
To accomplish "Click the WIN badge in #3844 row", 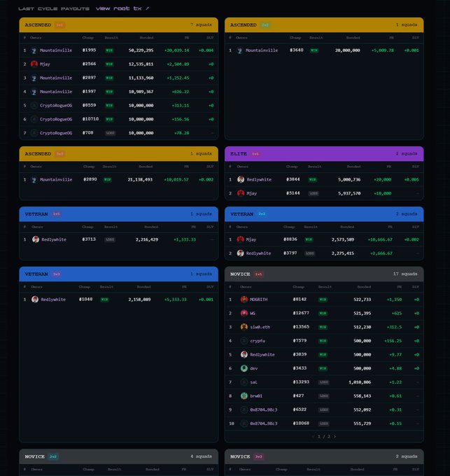I will pyautogui.click(x=312, y=180).
